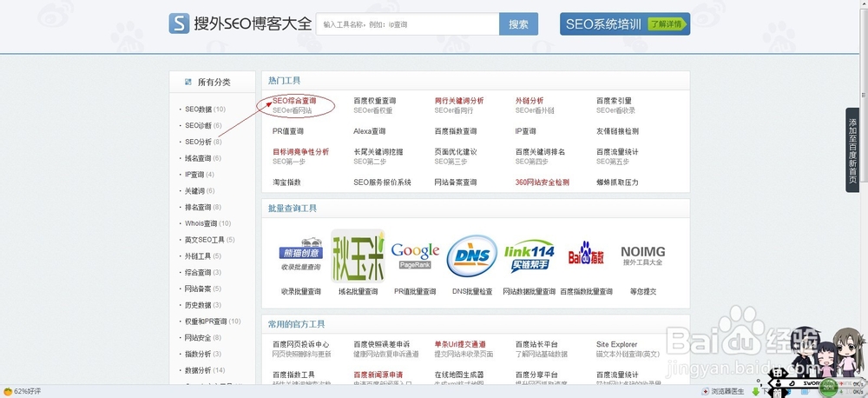Viewport: 868px width, 398px height.
Task: Select the 关键词 (6) category
Action: coord(200,190)
